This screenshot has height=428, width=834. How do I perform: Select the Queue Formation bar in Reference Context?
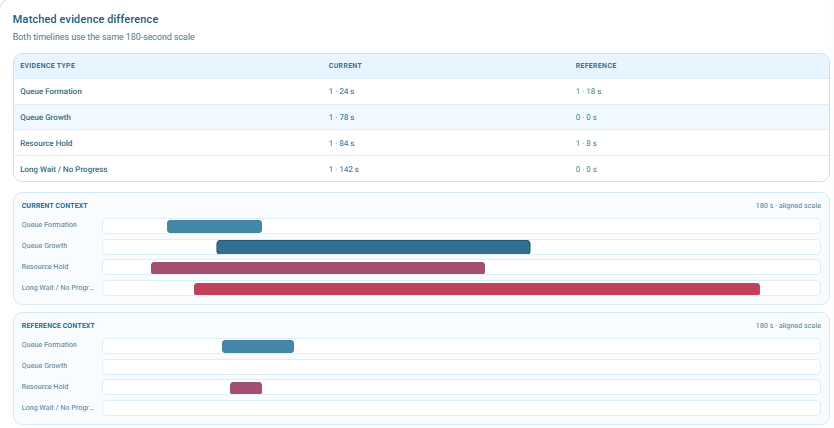[x=258, y=347]
